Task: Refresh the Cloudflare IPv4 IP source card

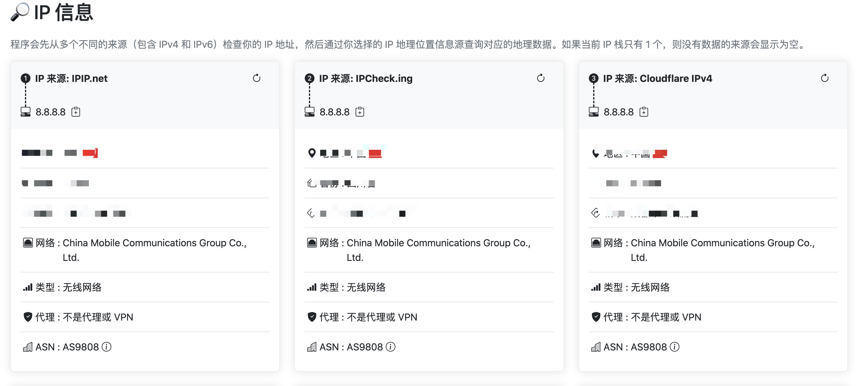Action: (x=825, y=78)
